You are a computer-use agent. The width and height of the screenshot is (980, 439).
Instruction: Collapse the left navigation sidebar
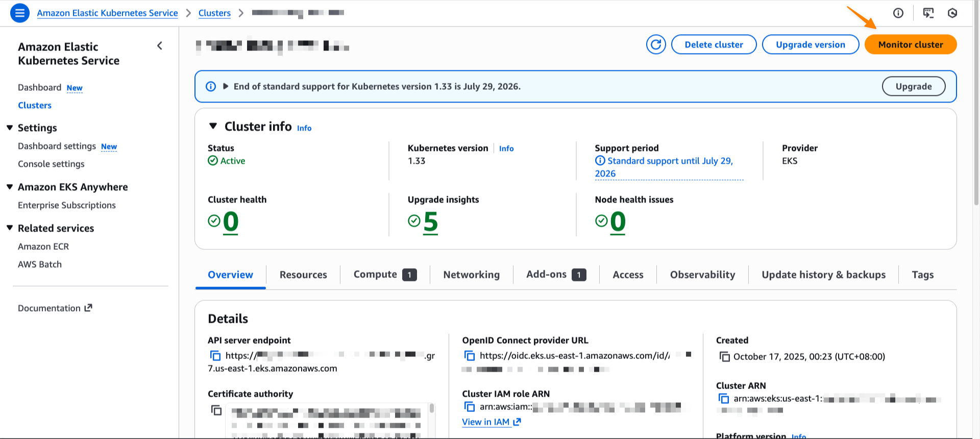pyautogui.click(x=160, y=46)
